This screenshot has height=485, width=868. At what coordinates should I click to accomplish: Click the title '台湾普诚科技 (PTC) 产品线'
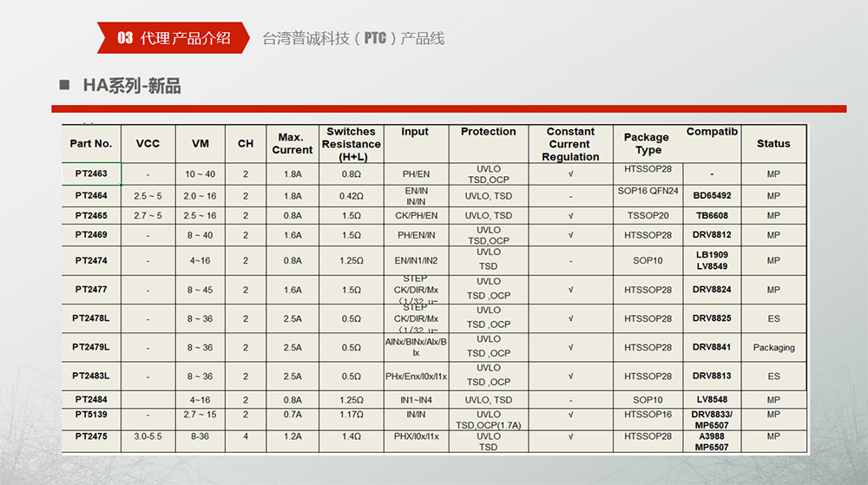(353, 38)
